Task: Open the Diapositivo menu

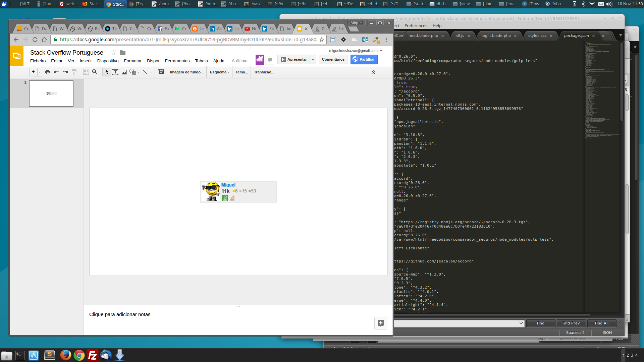Action: (108, 61)
